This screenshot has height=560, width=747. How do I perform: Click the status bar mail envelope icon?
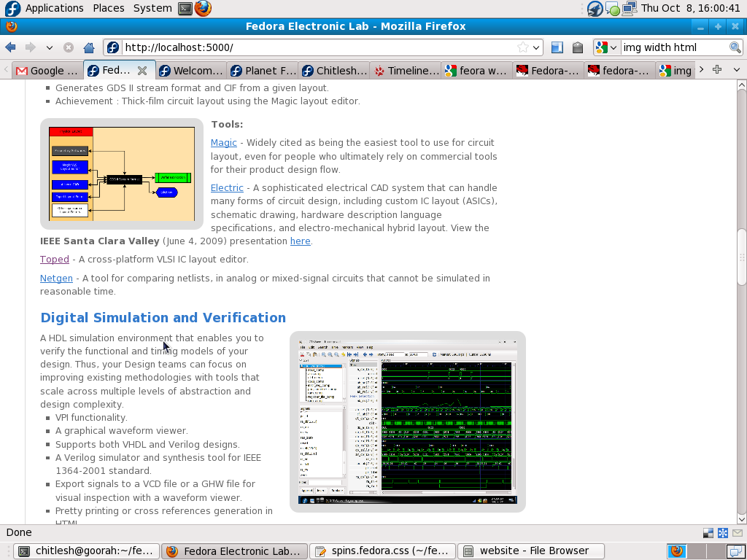(x=738, y=533)
